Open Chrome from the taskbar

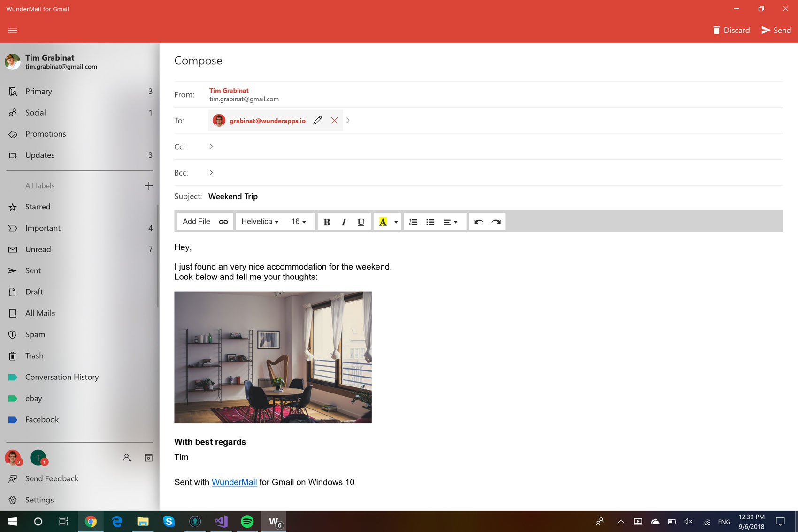(x=91, y=522)
